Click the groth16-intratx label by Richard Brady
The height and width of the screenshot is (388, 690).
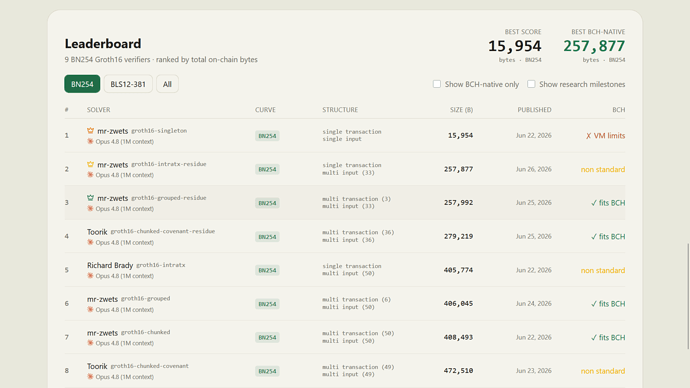(161, 265)
